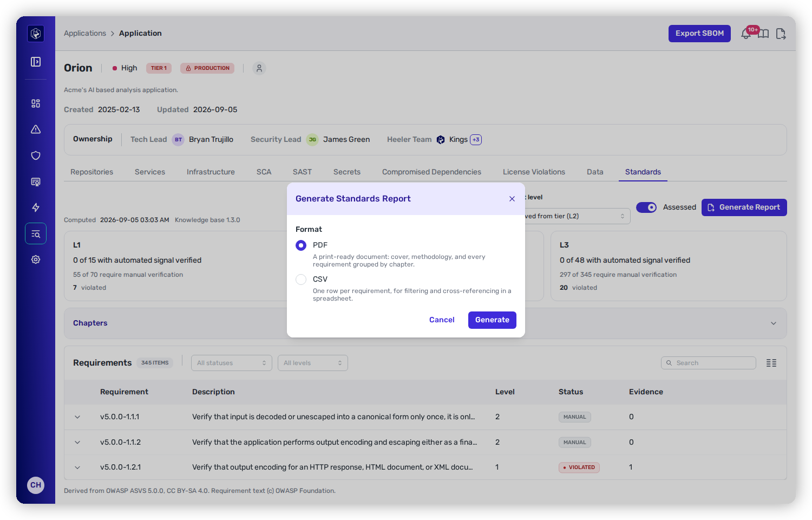
Task: Open the certificate icon in sidebar
Action: point(36,181)
